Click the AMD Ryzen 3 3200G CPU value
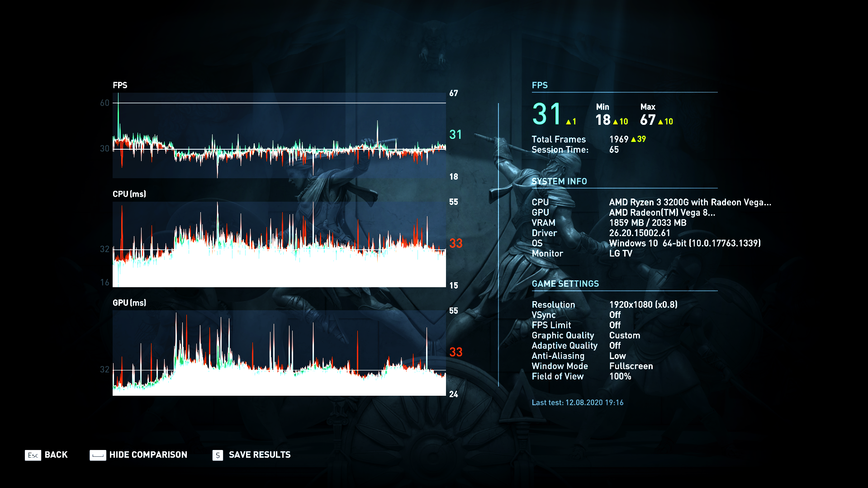Image resolution: width=868 pixels, height=488 pixels. pyautogui.click(x=690, y=202)
